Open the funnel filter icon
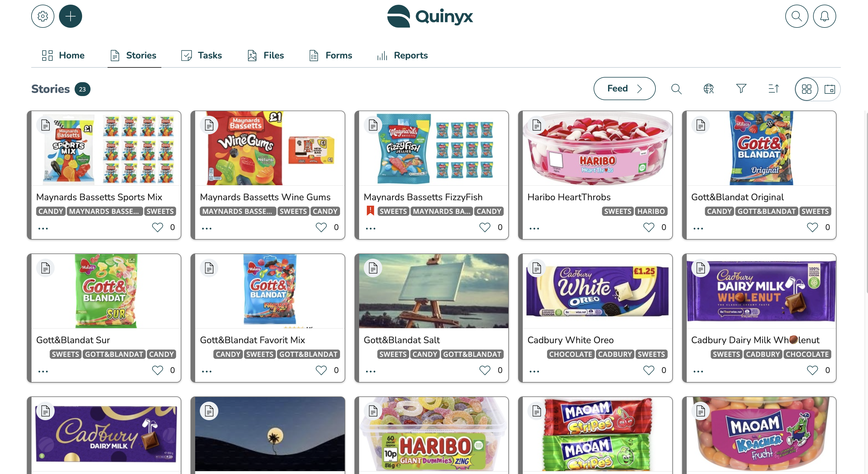868x474 pixels. point(741,89)
